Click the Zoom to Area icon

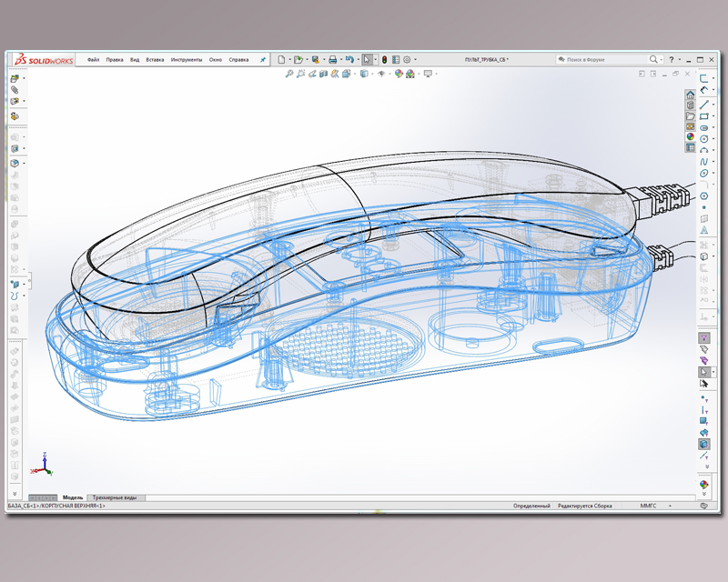pos(301,74)
